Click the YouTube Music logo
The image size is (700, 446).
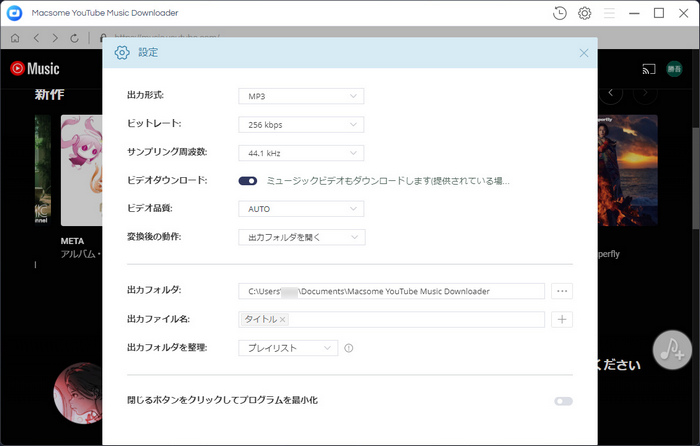coord(35,68)
